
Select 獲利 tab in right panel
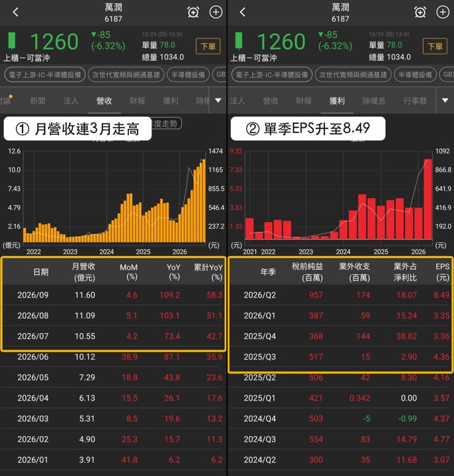tap(337, 100)
